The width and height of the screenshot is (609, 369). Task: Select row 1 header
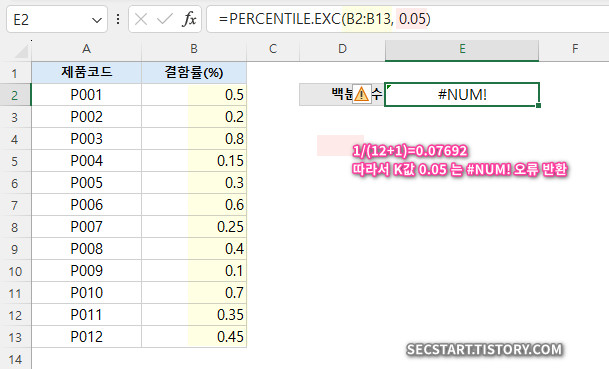point(15,73)
